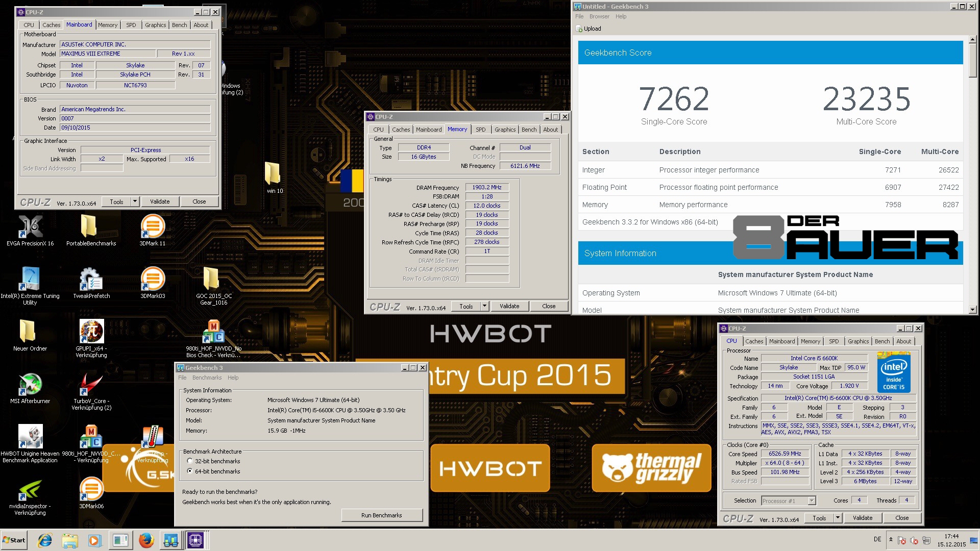Launch the 3DMark06 desktop shortcut

point(91,493)
